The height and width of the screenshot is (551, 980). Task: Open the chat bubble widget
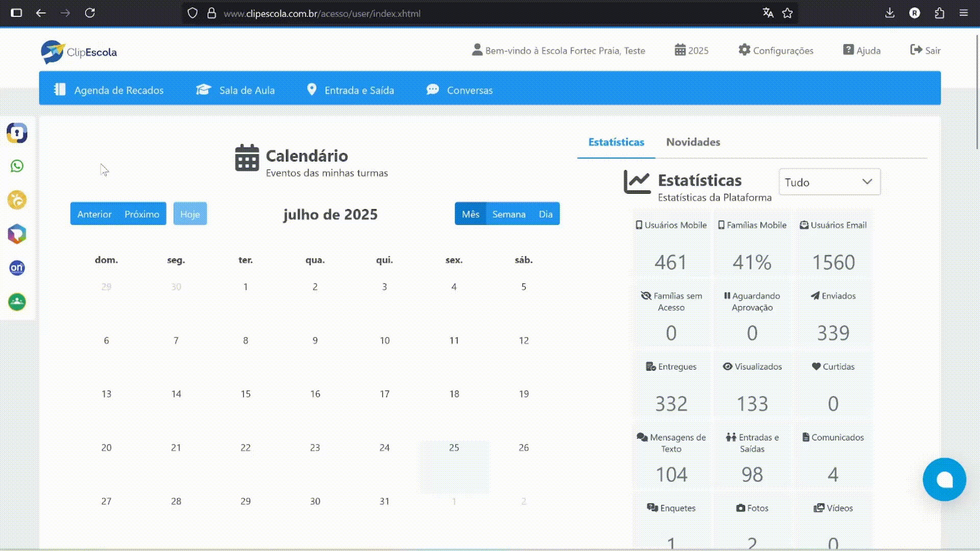pyautogui.click(x=945, y=480)
